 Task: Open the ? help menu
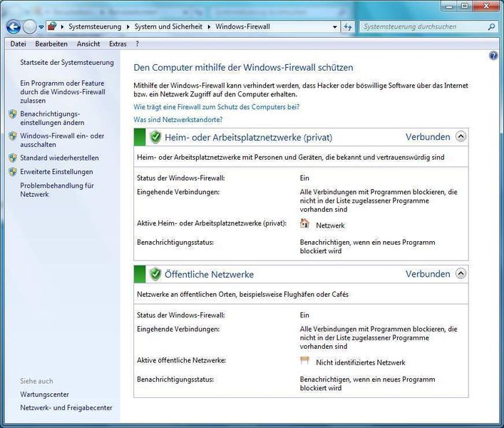[x=138, y=44]
